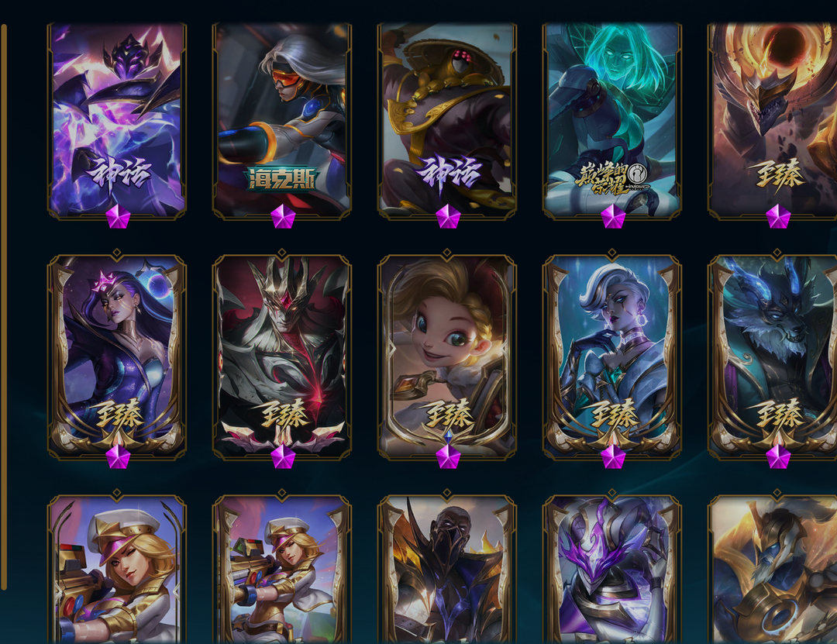Select the winking blonde captain-hat skin card
837x644 pixels.
coord(117,570)
